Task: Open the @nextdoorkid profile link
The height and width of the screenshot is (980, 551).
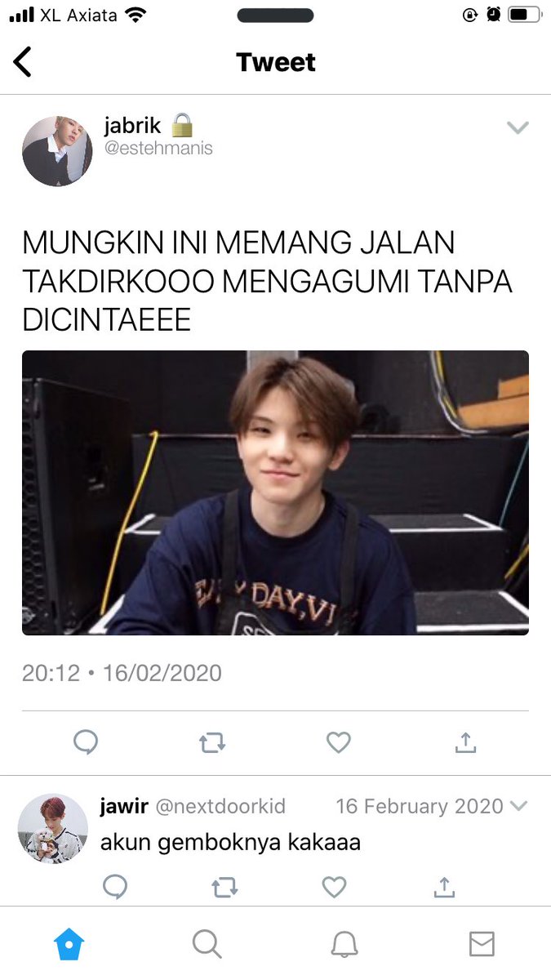Action: click(220, 807)
